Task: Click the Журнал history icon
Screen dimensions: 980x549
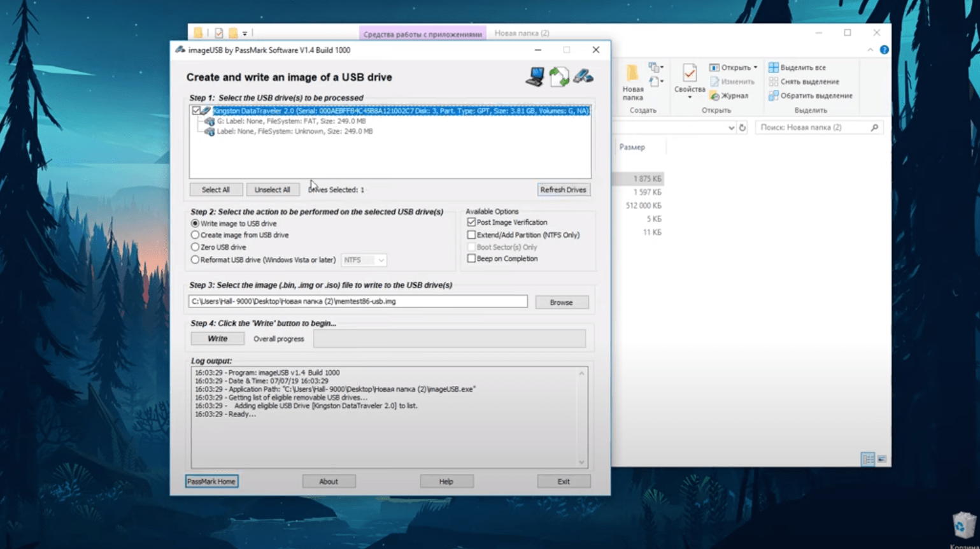Action: 715,96
